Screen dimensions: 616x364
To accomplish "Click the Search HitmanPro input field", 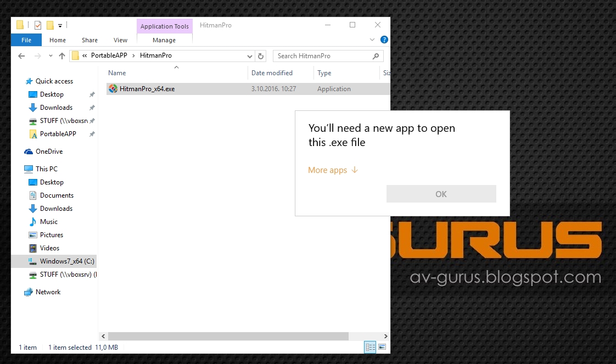I will [x=323, y=56].
